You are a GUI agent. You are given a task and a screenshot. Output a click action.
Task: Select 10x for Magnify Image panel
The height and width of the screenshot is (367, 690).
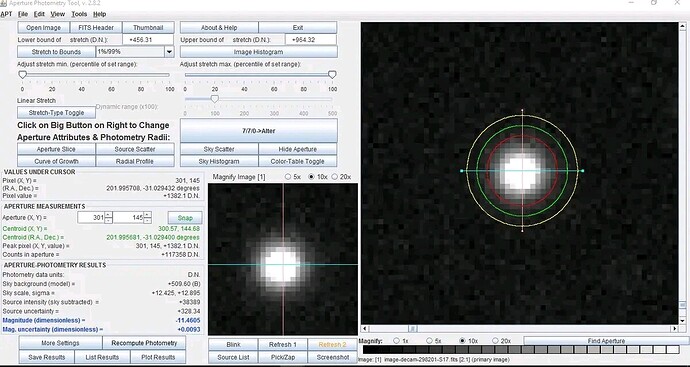coord(312,177)
